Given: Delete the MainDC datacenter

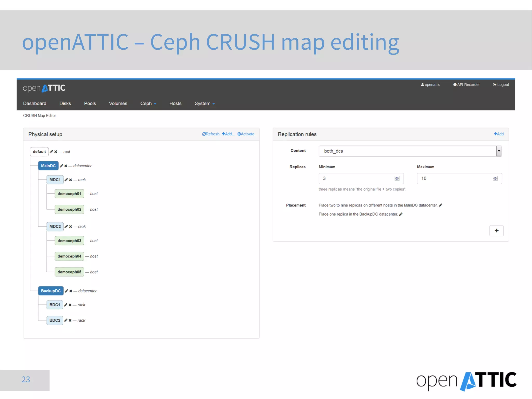Looking at the screenshot, I should coord(66,166).
